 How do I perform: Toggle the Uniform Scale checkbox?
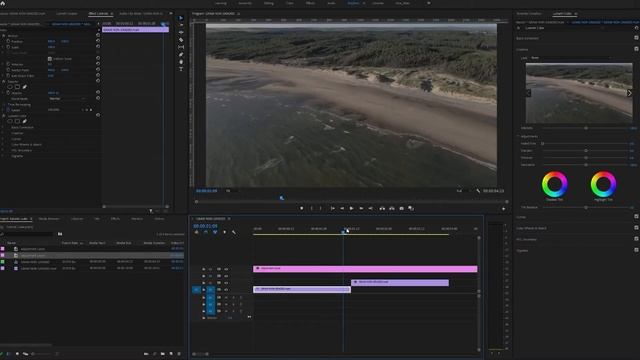point(50,59)
